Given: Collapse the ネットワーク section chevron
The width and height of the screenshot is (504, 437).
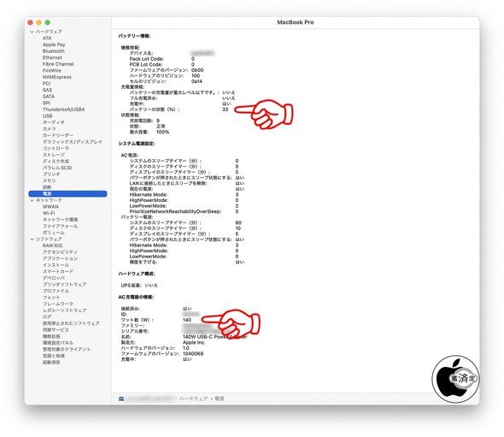Looking at the screenshot, I should 32,200.
